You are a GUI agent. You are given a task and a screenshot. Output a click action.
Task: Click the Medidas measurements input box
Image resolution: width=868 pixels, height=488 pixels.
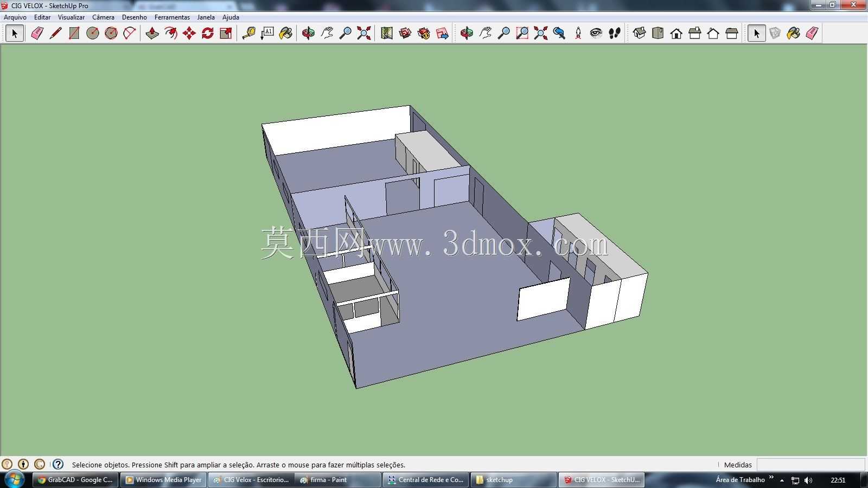(810, 465)
